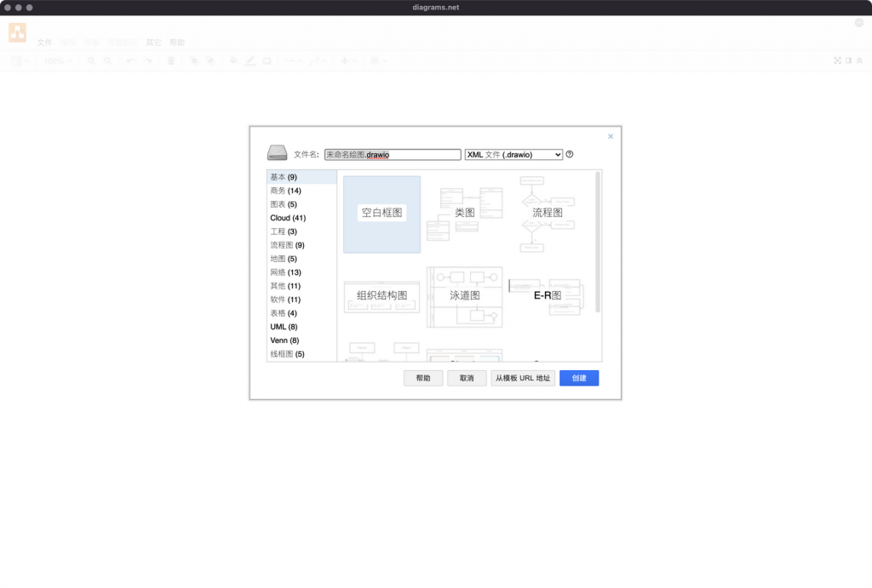Open the XML 文件 (.drawio) format dropdown
Viewport: 872px width, 588px height.
click(513, 155)
